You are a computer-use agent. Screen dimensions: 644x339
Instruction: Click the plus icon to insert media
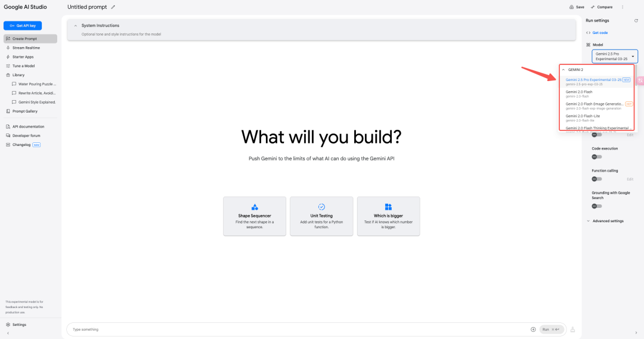click(x=533, y=329)
